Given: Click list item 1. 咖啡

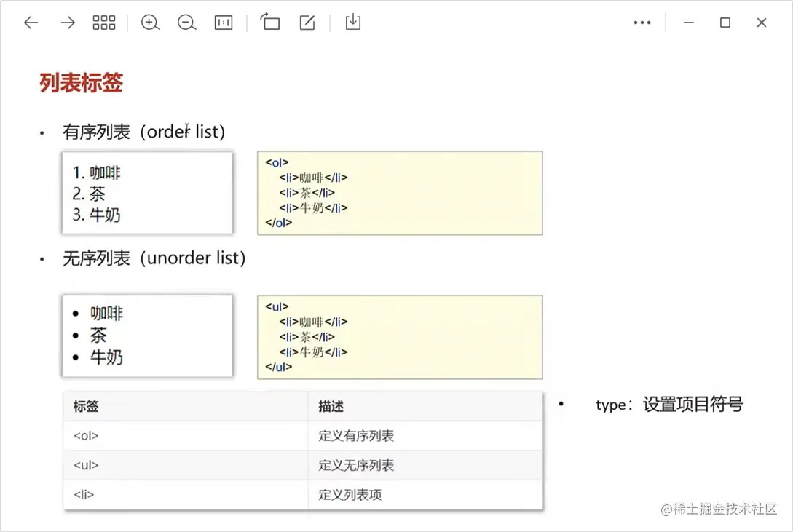Looking at the screenshot, I should 97,172.
